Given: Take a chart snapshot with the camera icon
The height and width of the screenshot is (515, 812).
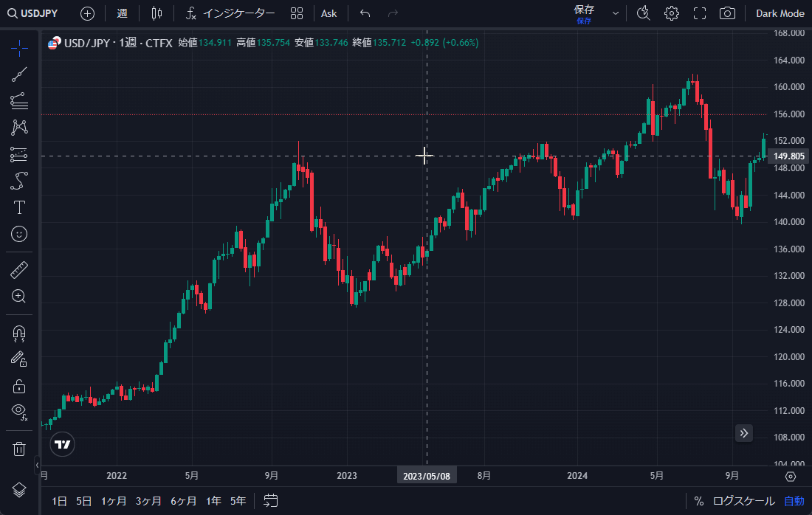Looking at the screenshot, I should pyautogui.click(x=727, y=13).
